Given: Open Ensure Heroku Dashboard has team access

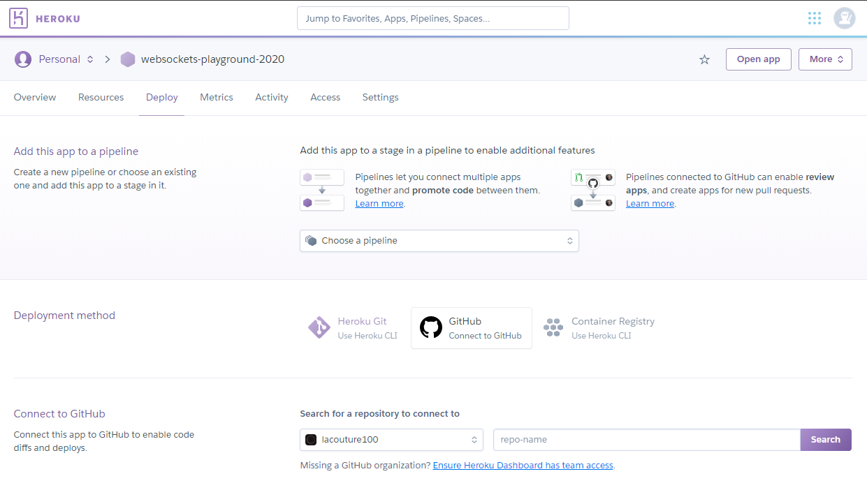Looking at the screenshot, I should pos(523,465).
